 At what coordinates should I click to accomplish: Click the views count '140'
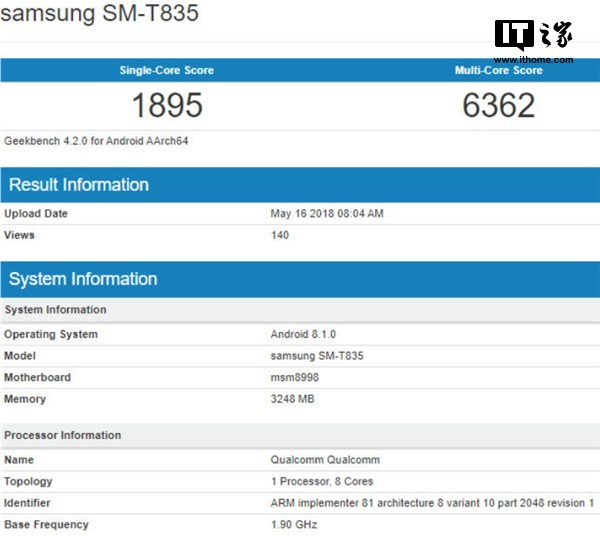click(x=280, y=235)
